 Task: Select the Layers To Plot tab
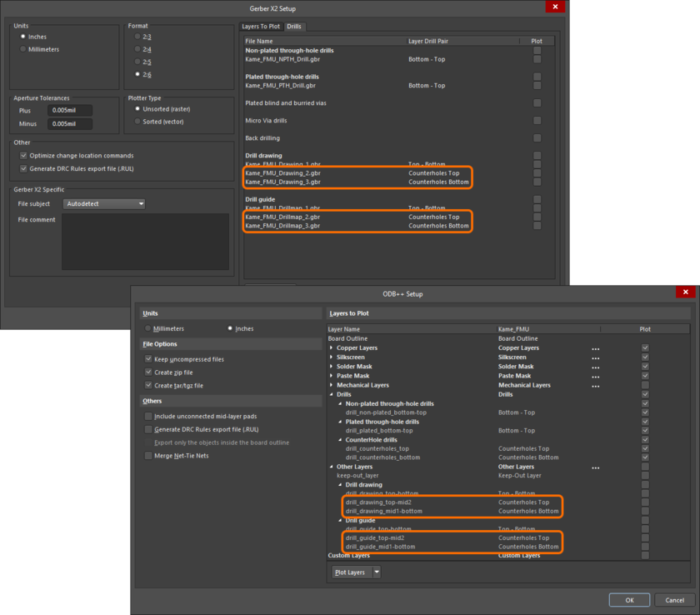(262, 27)
